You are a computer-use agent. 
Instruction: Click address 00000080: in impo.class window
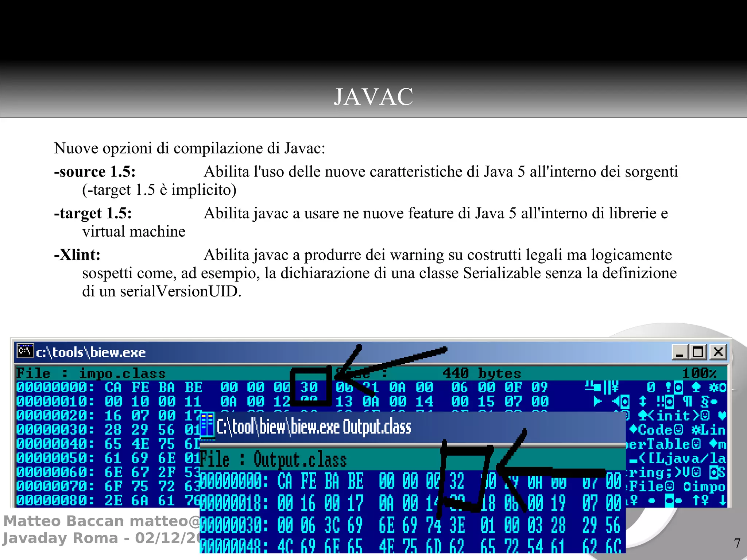tap(55, 501)
